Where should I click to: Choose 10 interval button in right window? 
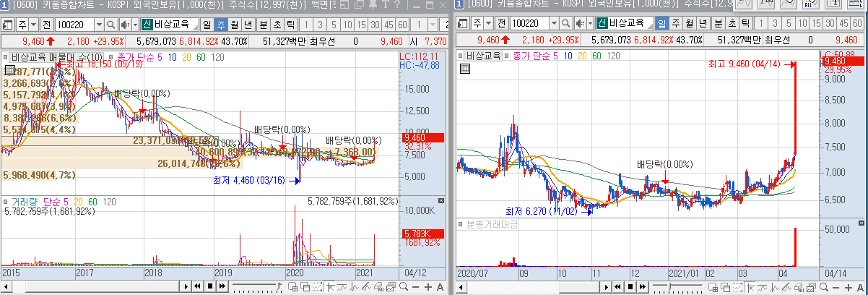pyautogui.click(x=802, y=24)
